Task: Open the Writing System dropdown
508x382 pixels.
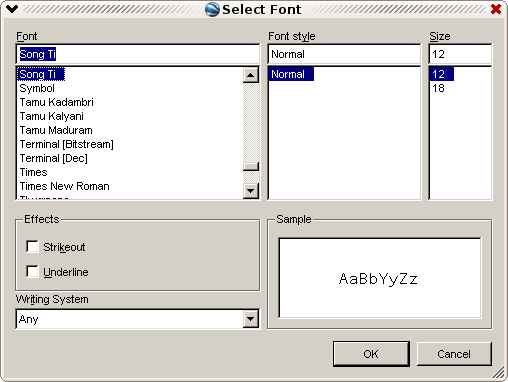Action: coord(251,319)
